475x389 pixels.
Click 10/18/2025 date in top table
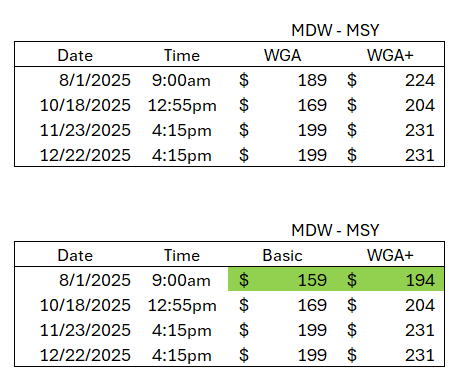pyautogui.click(x=85, y=105)
